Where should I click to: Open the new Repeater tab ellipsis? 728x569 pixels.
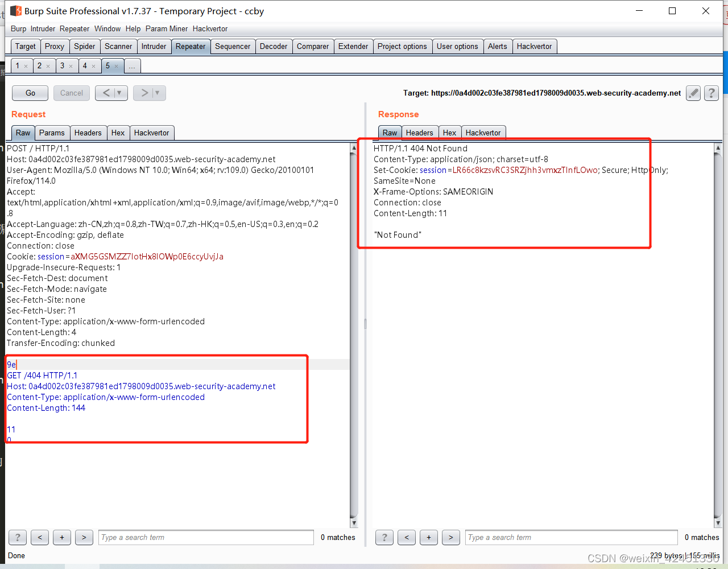click(132, 66)
